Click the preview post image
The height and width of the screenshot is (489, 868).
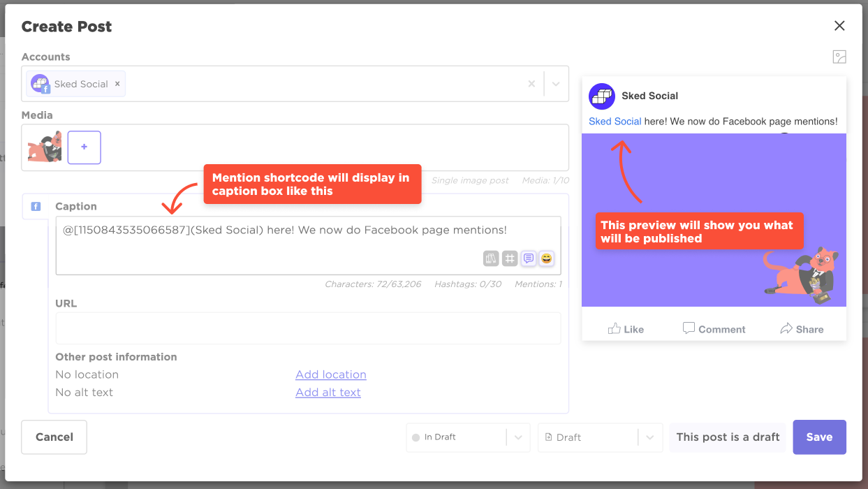tap(714, 220)
